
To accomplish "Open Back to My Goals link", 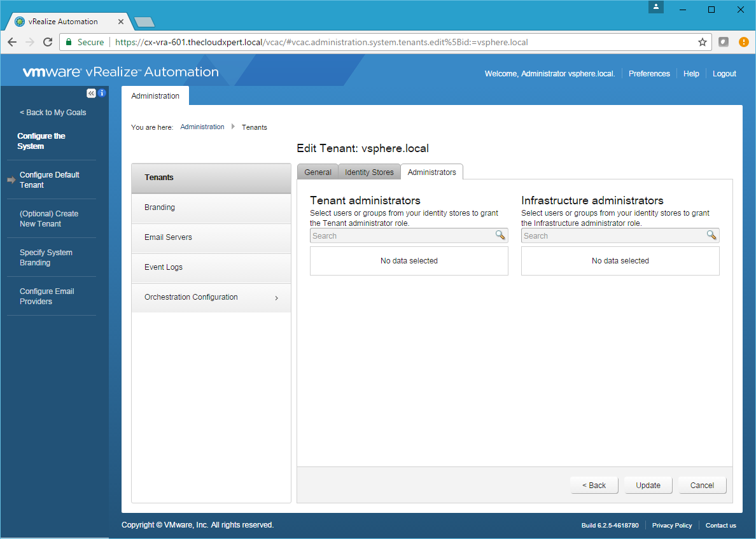I will tap(53, 113).
